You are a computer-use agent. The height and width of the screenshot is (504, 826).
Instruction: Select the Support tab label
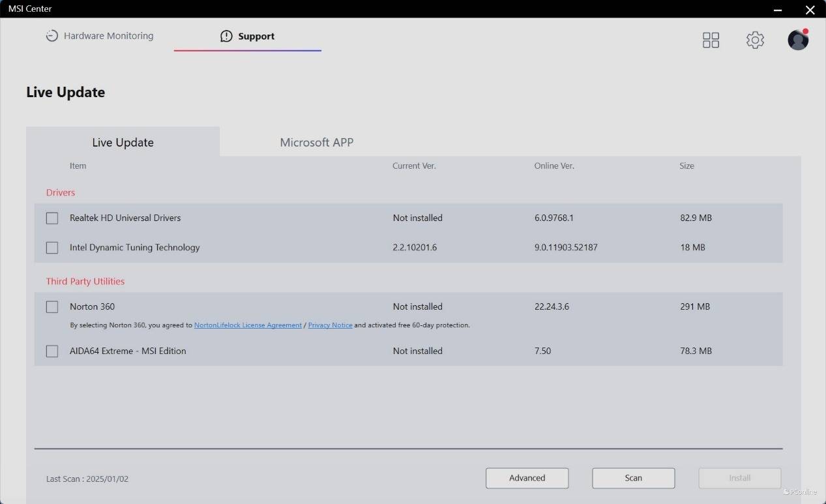(x=256, y=37)
